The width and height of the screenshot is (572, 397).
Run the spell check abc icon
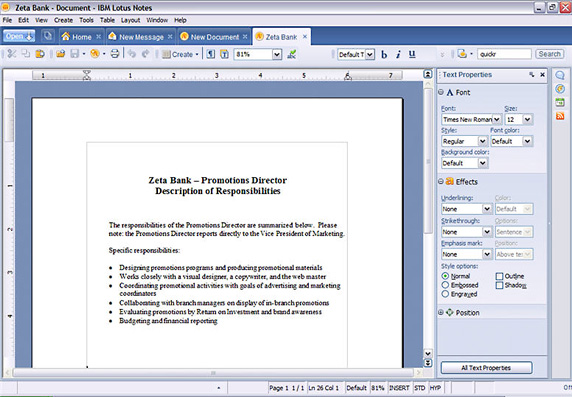point(291,54)
